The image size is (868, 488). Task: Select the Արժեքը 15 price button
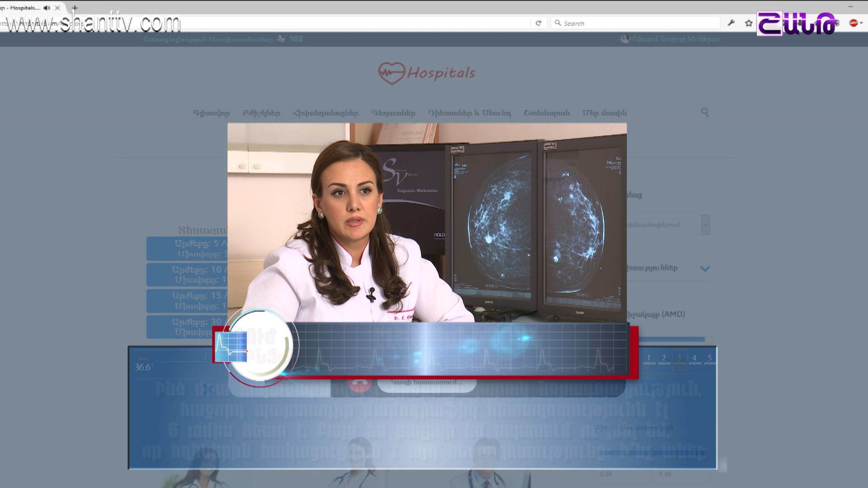[x=187, y=301]
